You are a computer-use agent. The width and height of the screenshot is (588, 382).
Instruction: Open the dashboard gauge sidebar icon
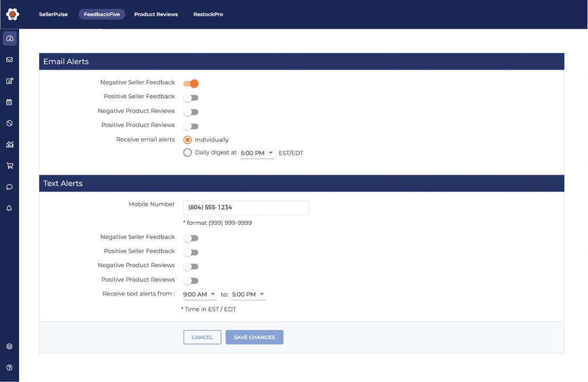[10, 38]
